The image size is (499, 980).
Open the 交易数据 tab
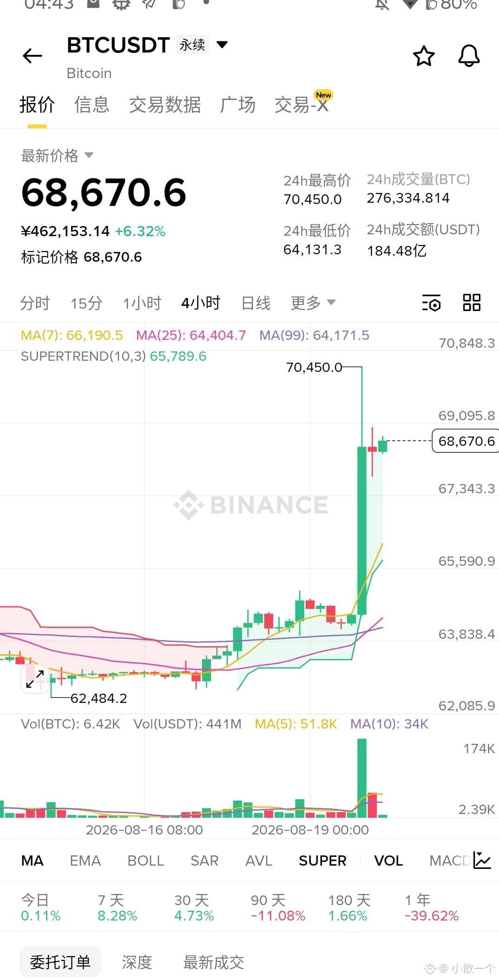tap(165, 105)
